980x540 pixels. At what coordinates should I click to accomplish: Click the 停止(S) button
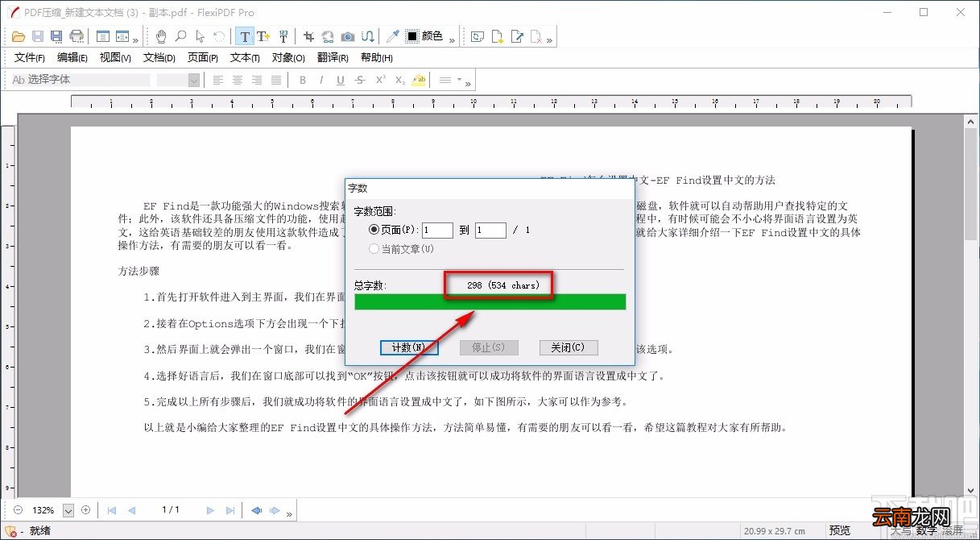pyautogui.click(x=489, y=347)
